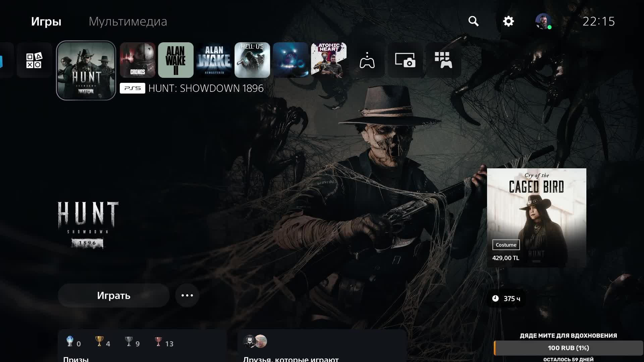Select the Alan Wake II tile
The height and width of the screenshot is (362, 644).
coord(176,60)
